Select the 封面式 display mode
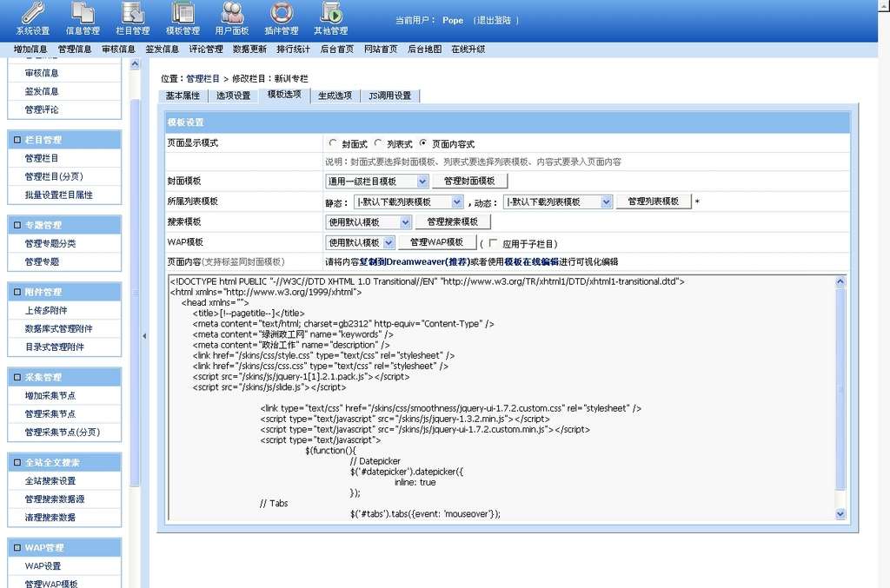The image size is (890, 588). pyautogui.click(x=333, y=143)
